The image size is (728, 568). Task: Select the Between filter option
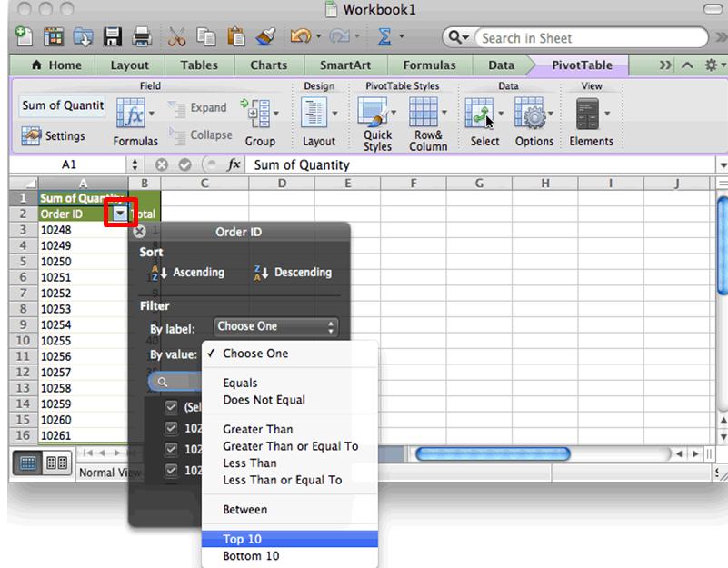290,510
